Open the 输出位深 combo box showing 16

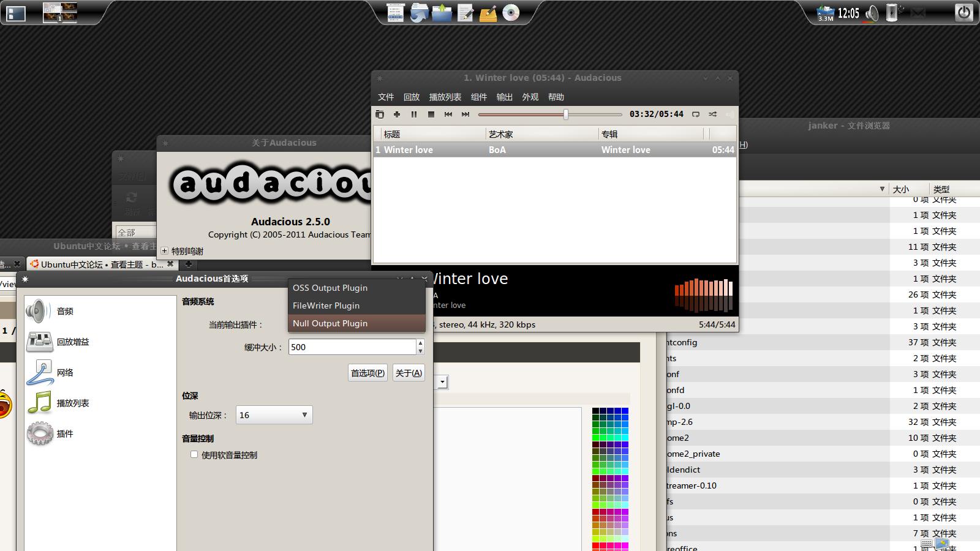tap(274, 415)
